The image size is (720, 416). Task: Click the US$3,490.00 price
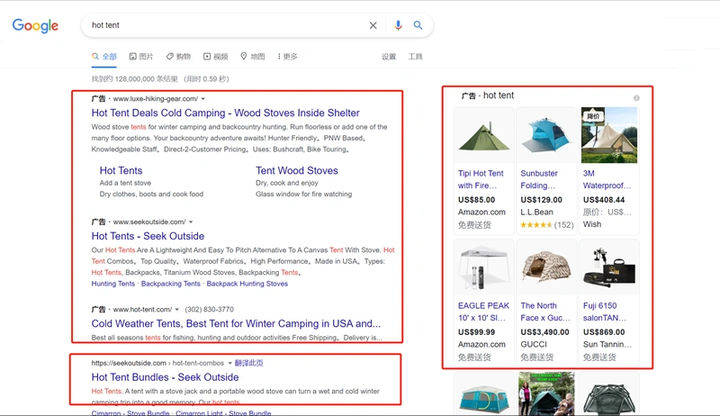[545, 332]
